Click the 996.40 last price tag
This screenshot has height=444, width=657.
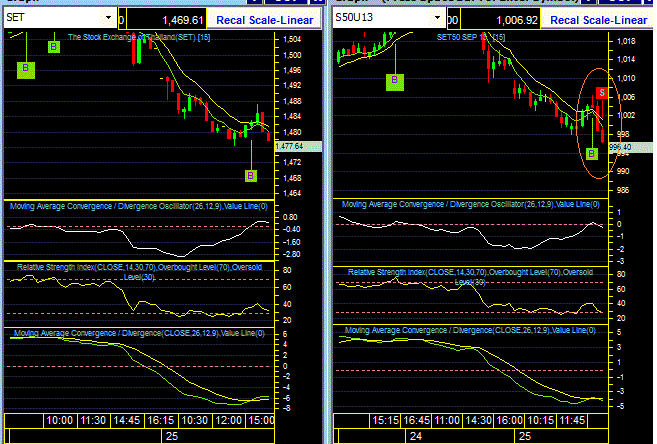coord(631,147)
